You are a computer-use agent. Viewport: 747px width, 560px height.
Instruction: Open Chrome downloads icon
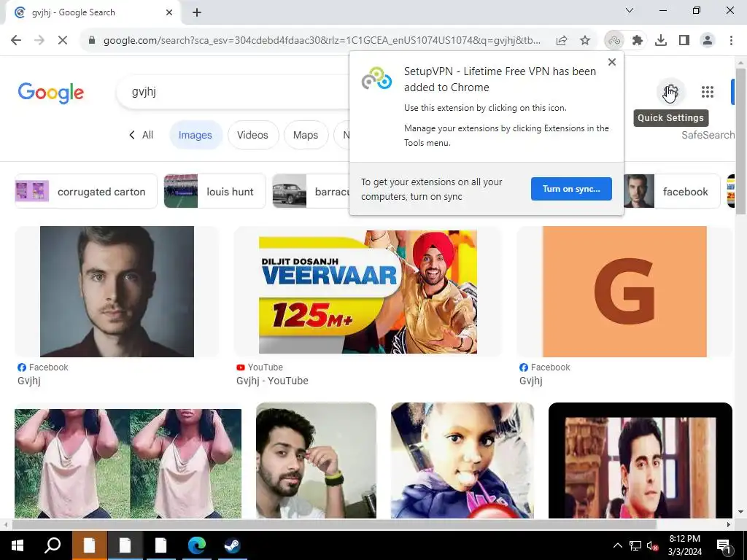pyautogui.click(x=661, y=41)
